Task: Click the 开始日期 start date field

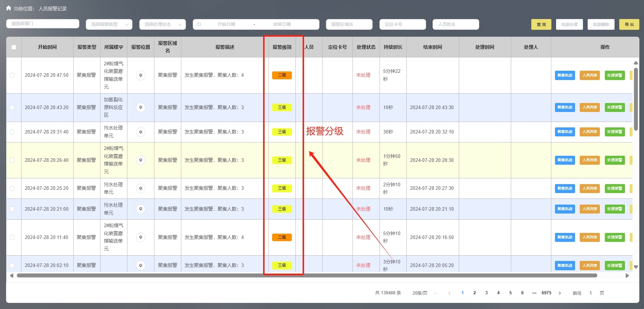Action: click(x=226, y=24)
